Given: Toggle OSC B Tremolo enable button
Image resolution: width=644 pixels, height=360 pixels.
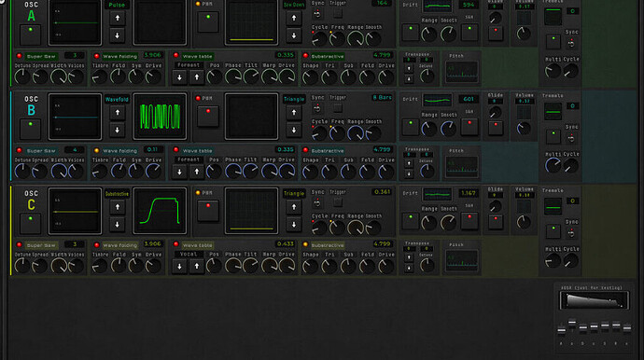Looking at the screenshot, I should click(x=553, y=137).
